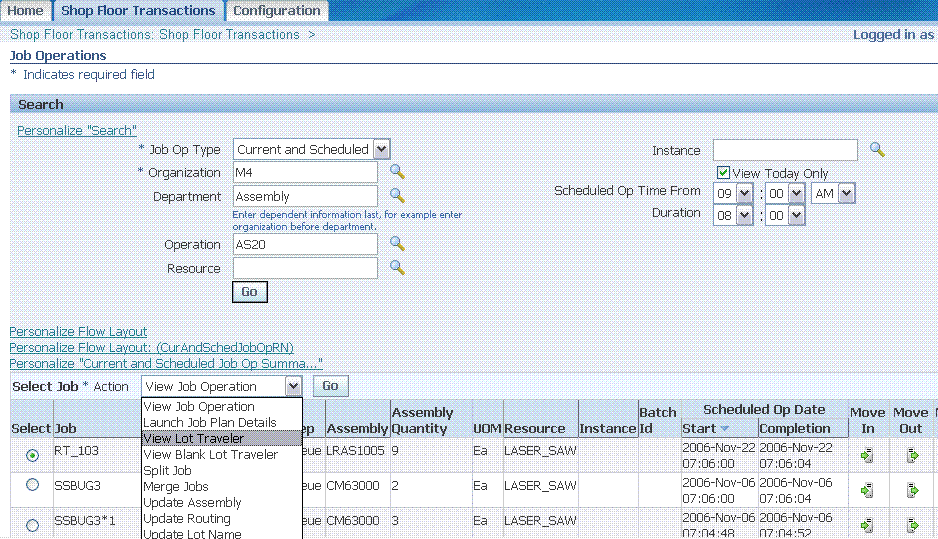
Task: Choose Split Job option
Action: [x=222, y=471]
